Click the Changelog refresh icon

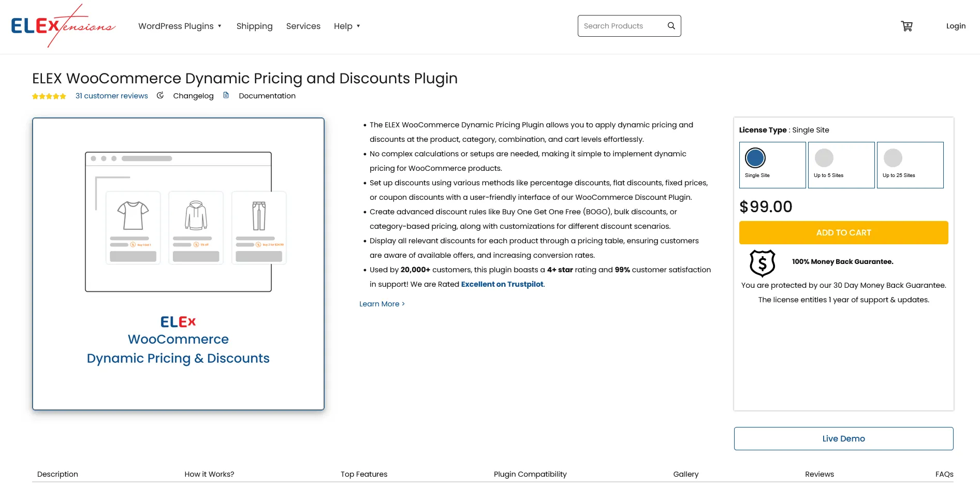pyautogui.click(x=160, y=95)
